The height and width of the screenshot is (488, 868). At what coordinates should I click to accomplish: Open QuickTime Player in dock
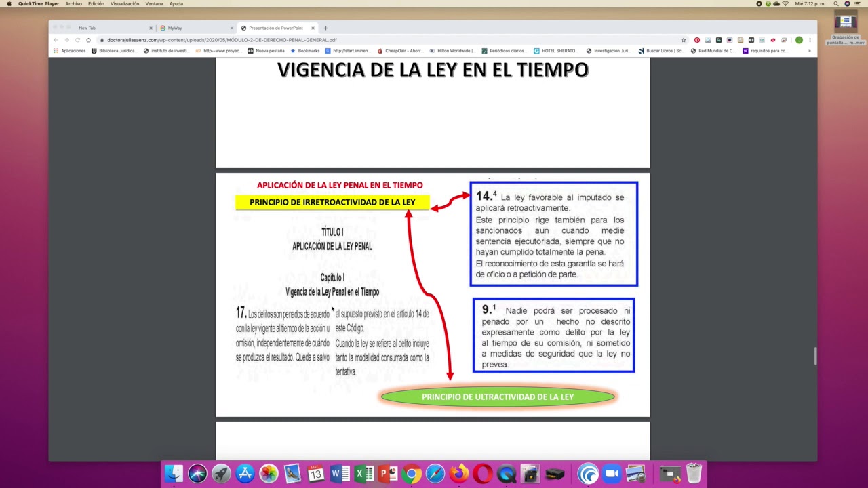click(x=507, y=473)
